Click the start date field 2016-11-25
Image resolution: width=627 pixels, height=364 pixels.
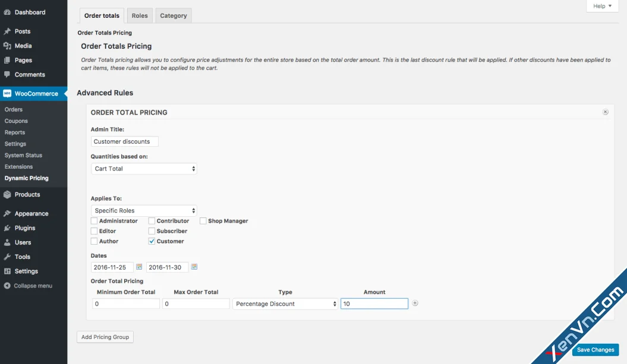[112, 267]
